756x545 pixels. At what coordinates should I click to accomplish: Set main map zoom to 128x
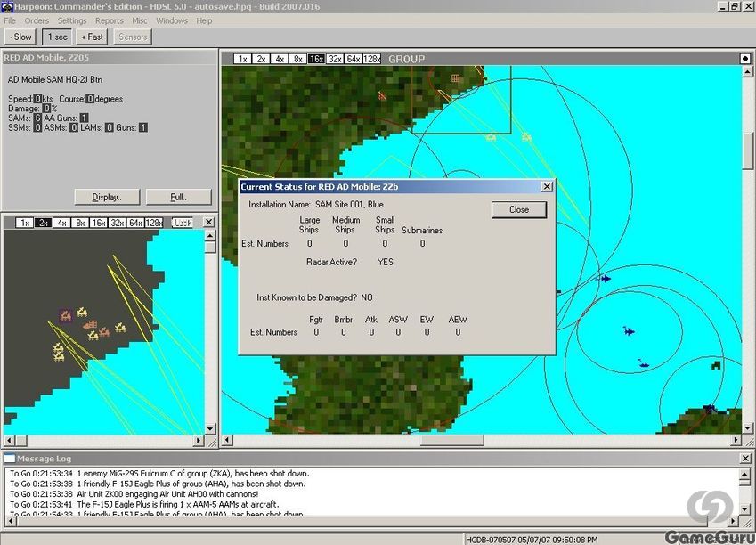pyautogui.click(x=371, y=59)
